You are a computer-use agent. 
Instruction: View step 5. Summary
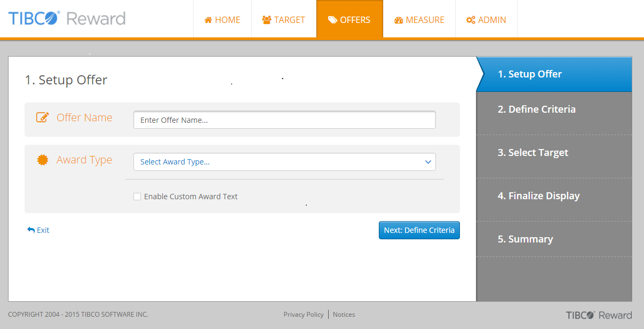tap(554, 239)
